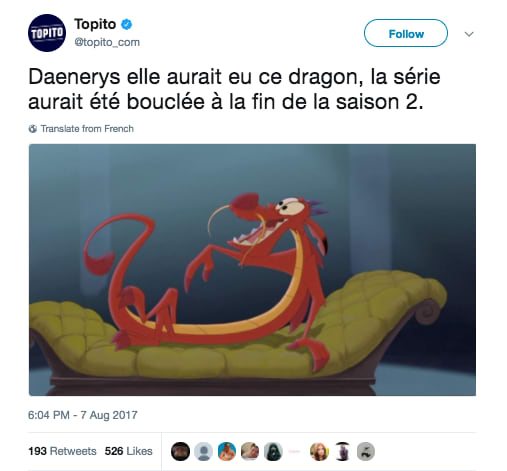
Task: Open the Topito display name
Action: point(95,24)
